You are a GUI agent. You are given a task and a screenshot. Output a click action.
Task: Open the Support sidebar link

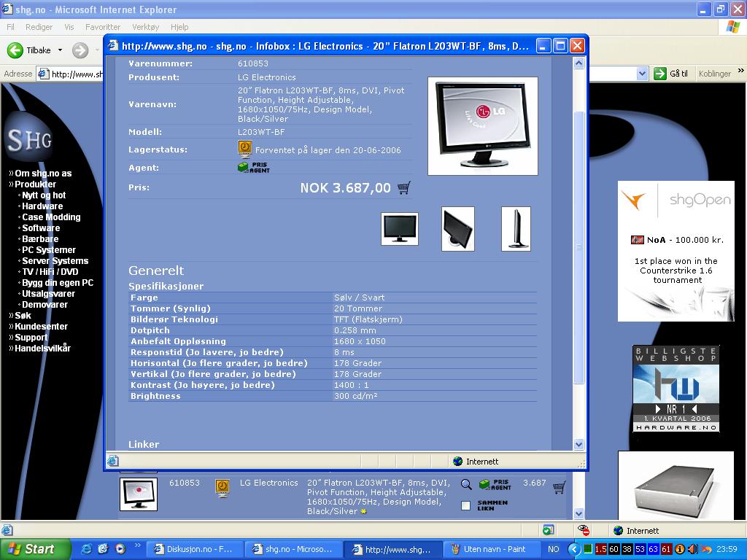(31, 338)
